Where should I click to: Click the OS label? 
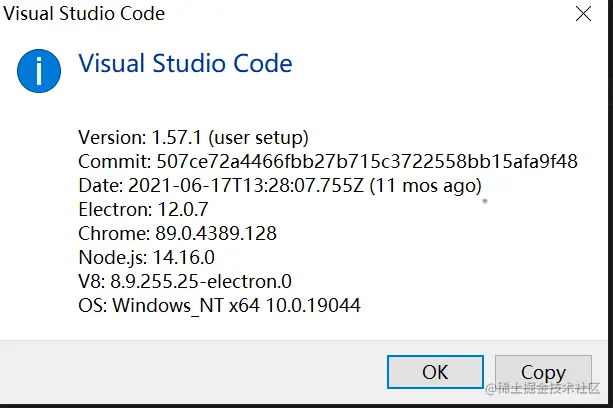[x=91, y=305]
